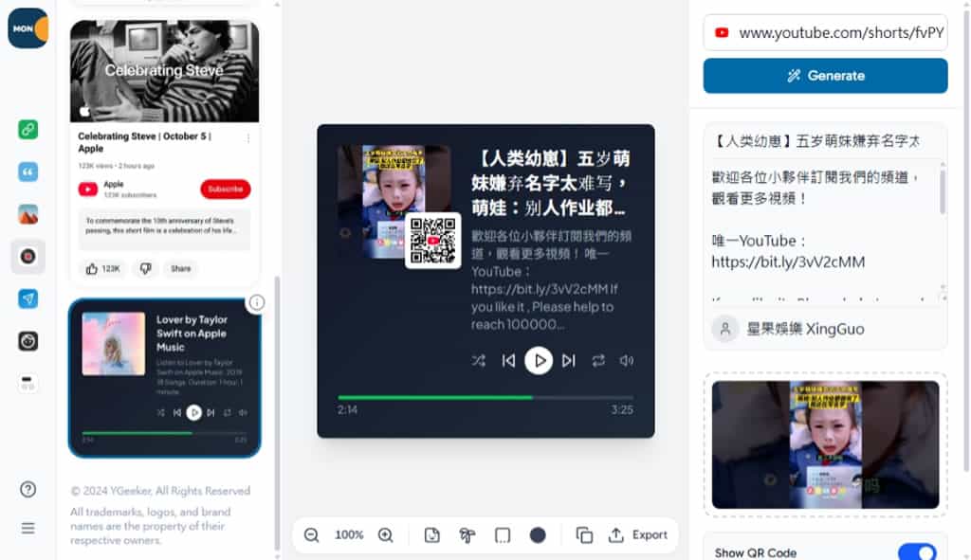Click the file download icon in bottom toolbar
971x560 pixels.
432,534
